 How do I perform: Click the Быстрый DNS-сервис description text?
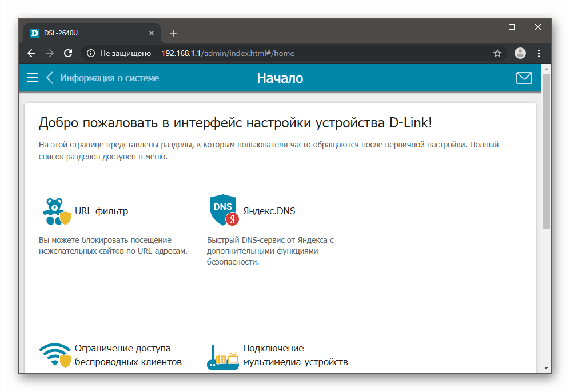click(270, 251)
